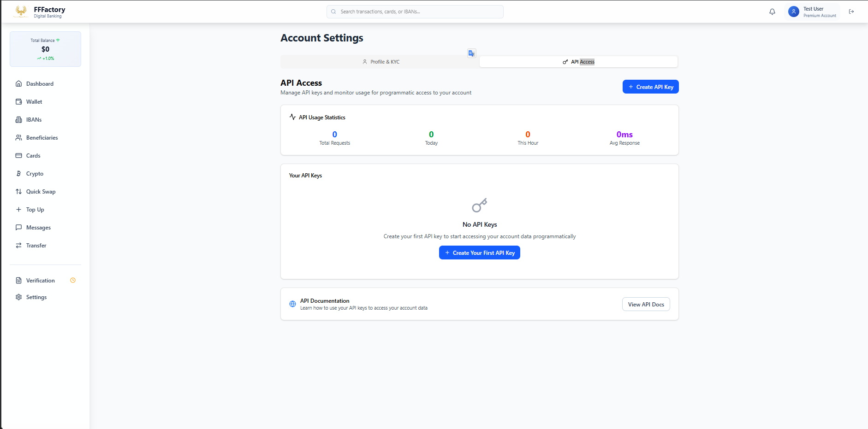
Task: Click the logout icon in header
Action: pos(851,12)
